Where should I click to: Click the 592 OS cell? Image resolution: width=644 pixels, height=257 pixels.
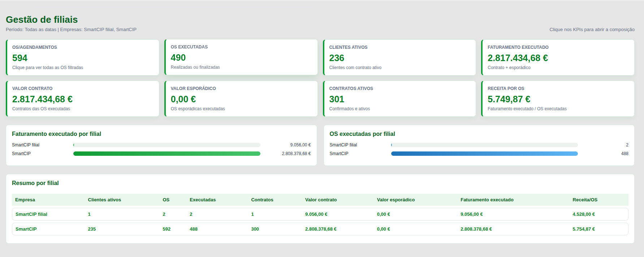[167, 229]
